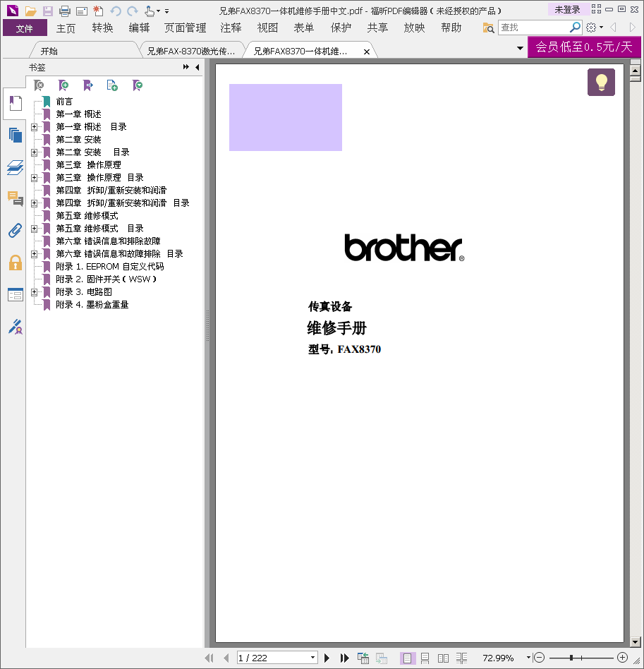Open the Digital Signatures panel icon
This screenshot has width=644, height=669.
16,327
